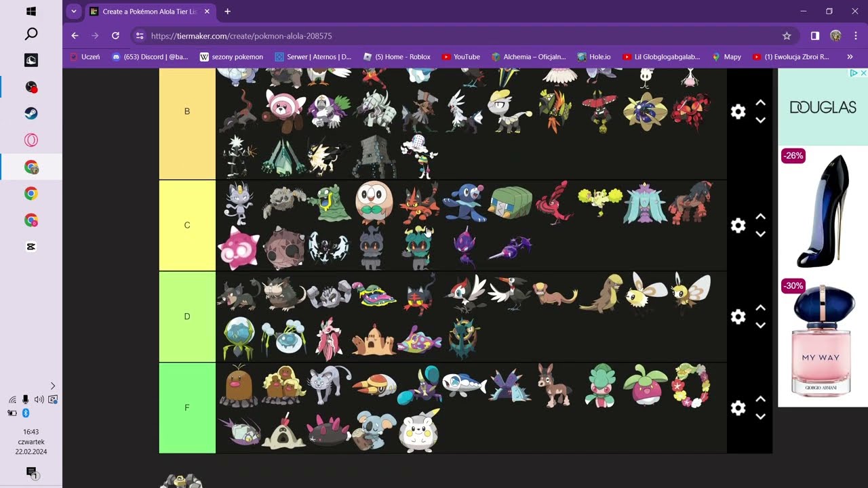Open the Chrome three-dot menu
The width and height of the screenshot is (868, 488).
point(855,36)
